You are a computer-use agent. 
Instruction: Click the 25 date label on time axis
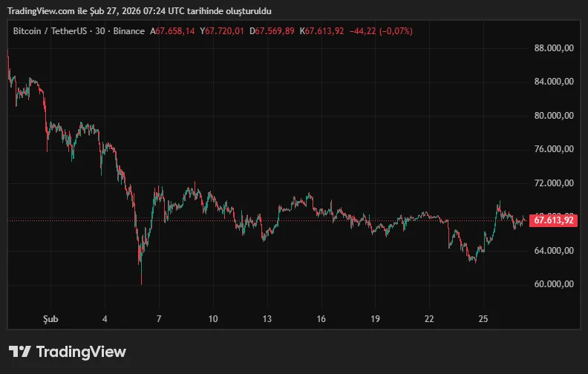(x=483, y=319)
